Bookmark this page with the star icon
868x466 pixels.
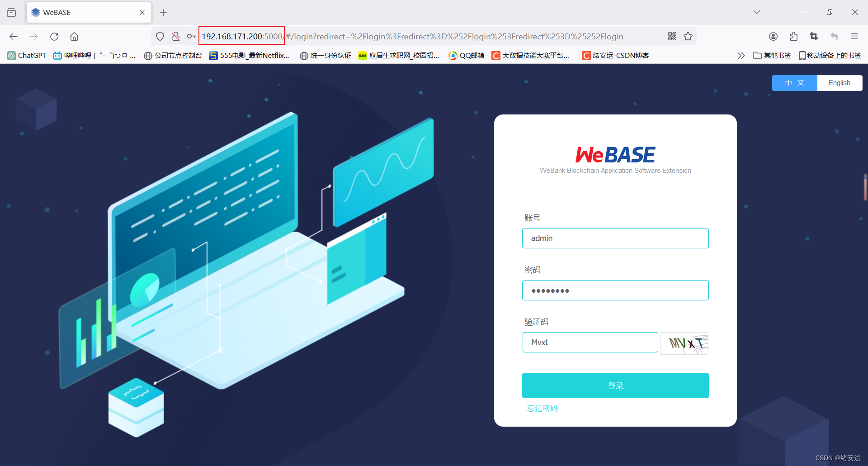[688, 37]
